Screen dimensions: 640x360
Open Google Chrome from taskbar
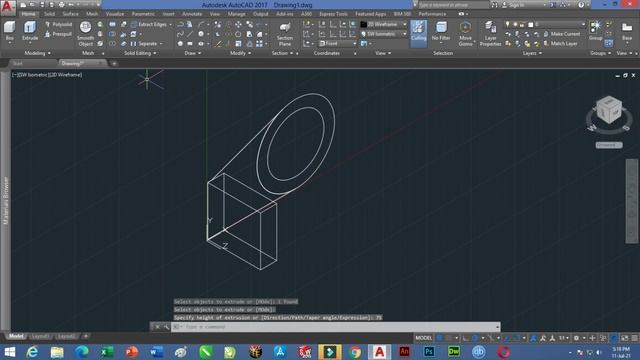coord(355,352)
